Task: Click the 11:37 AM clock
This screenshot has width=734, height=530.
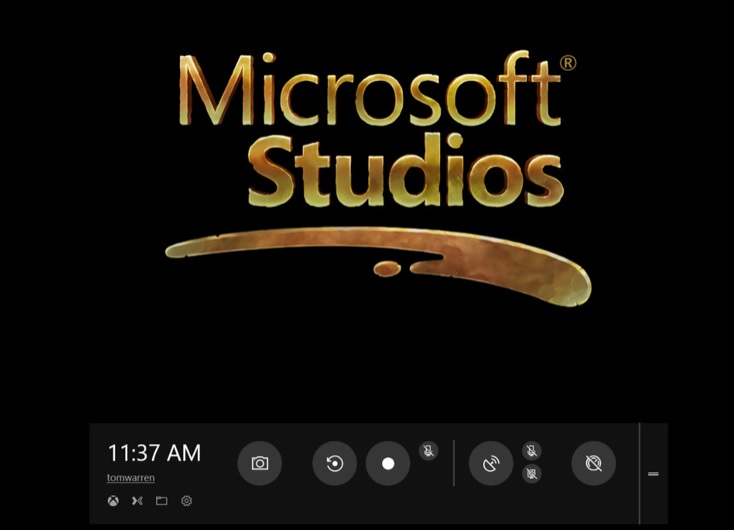Action: point(154,453)
